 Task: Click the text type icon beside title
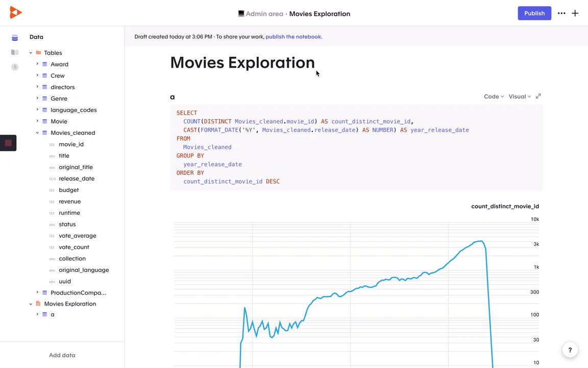[x=52, y=156]
